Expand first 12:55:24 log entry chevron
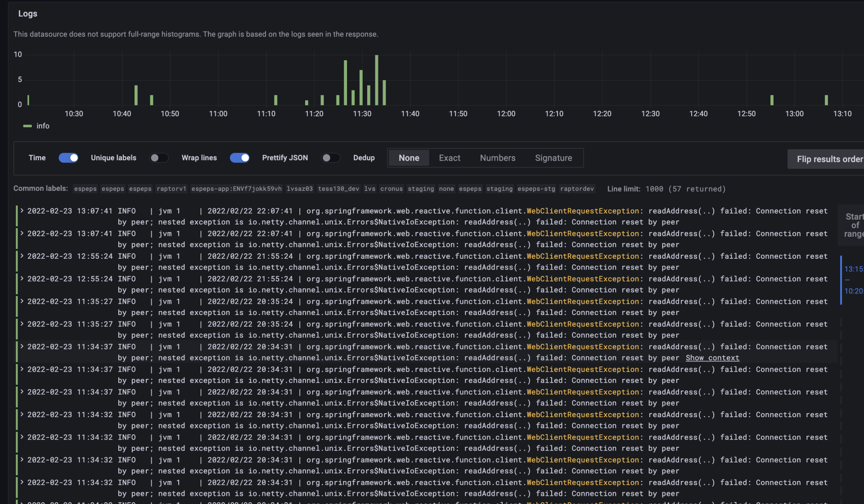The width and height of the screenshot is (864, 504). pyautogui.click(x=22, y=256)
